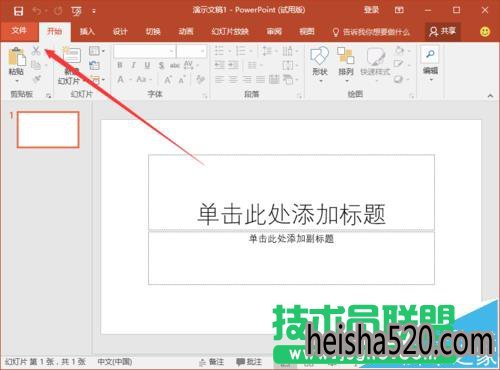Toggle Strikethrough abc button
The height and width of the screenshot is (370, 500).
click(175, 65)
